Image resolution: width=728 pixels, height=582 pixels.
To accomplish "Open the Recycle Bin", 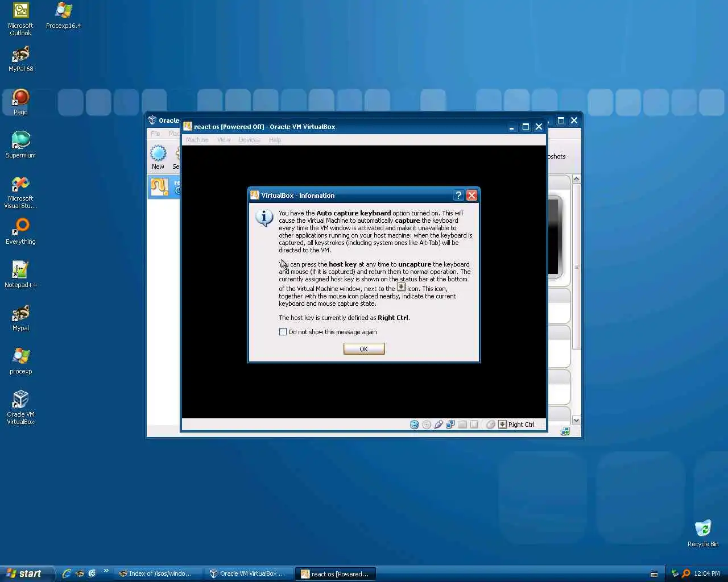I will click(x=703, y=534).
